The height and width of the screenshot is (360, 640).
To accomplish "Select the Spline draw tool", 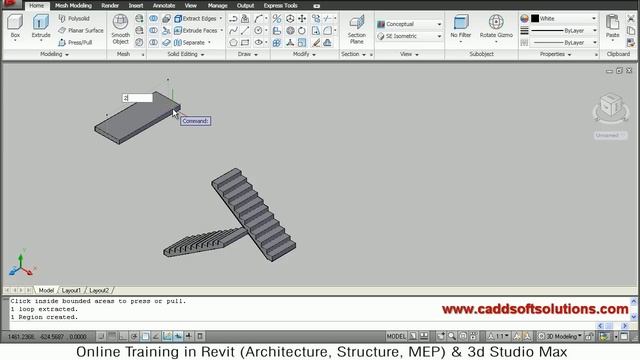I will click(x=233, y=30).
